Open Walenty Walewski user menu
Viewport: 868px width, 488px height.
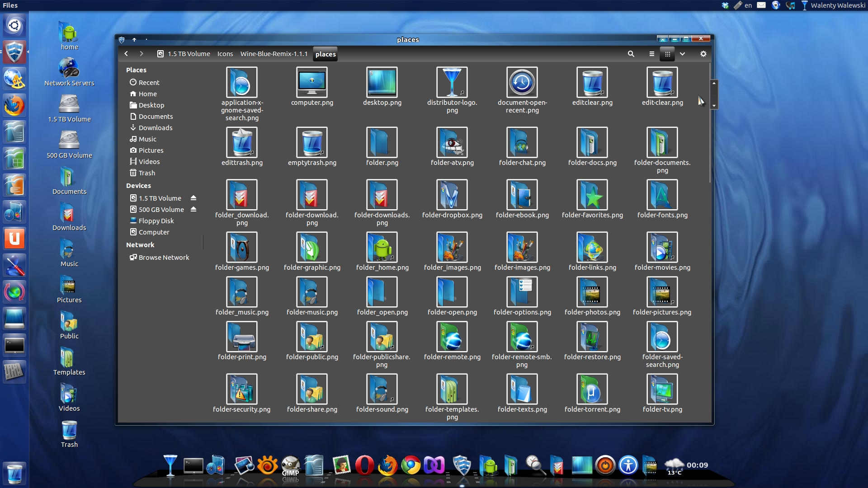[x=833, y=5]
